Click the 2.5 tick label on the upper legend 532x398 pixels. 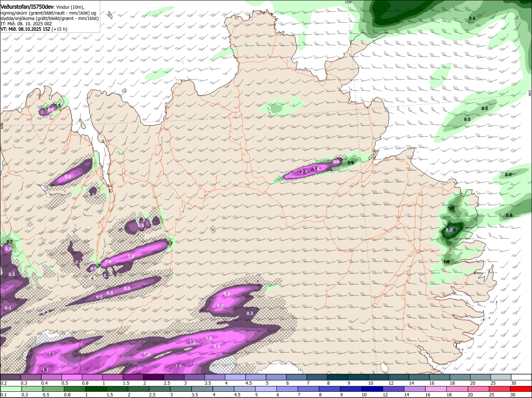point(167,383)
